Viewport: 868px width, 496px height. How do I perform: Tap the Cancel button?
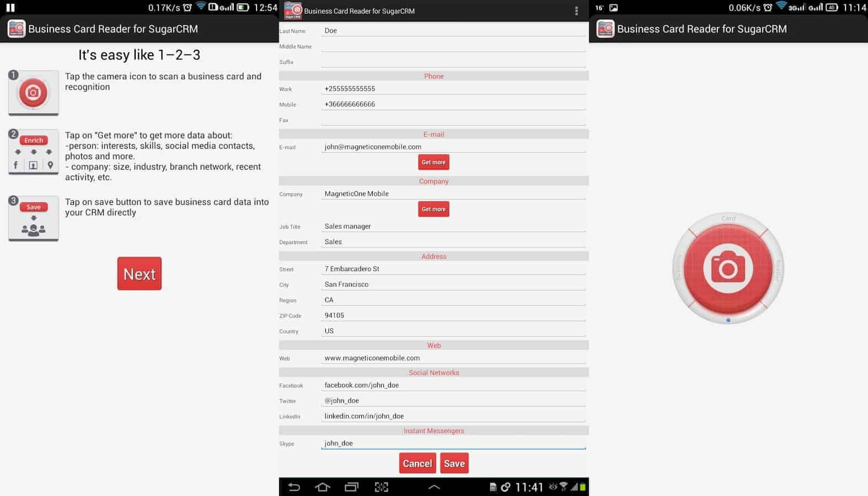417,463
